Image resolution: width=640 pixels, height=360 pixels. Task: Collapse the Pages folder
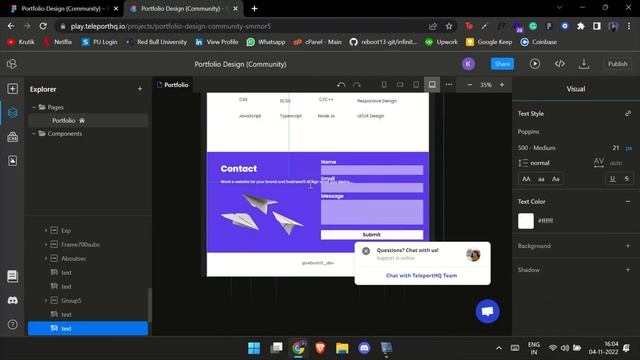click(x=34, y=107)
